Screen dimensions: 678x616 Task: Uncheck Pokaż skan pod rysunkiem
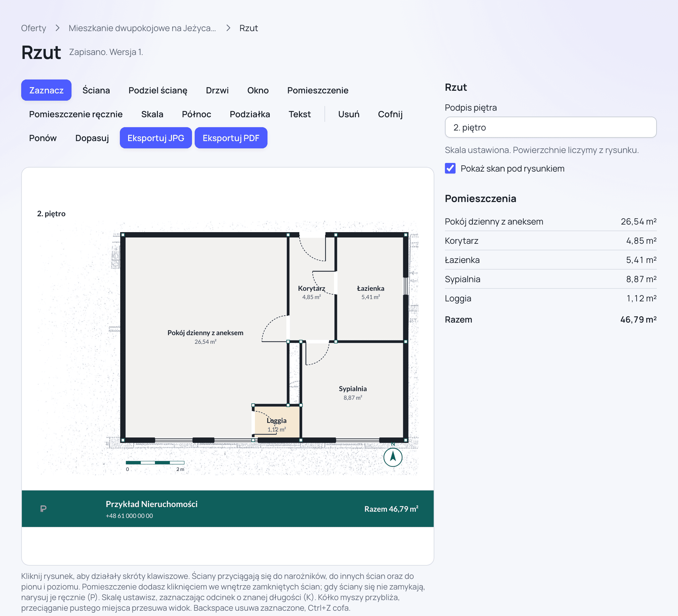[x=450, y=168]
